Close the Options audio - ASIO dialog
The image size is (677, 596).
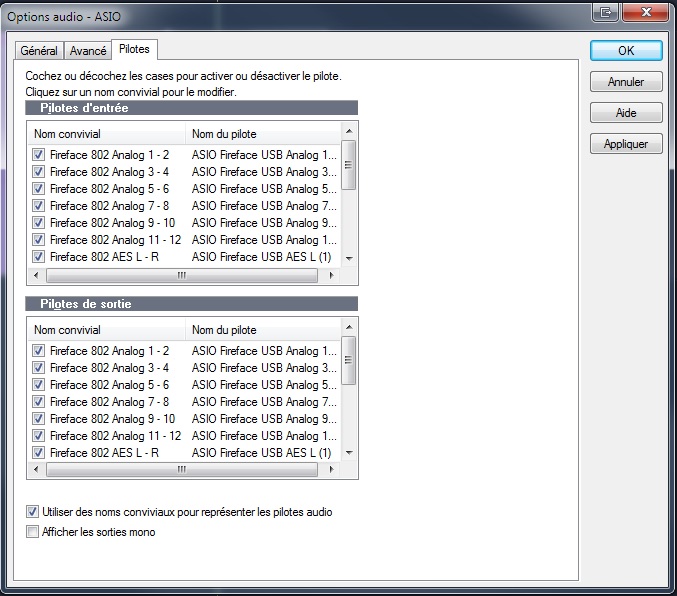[x=646, y=12]
